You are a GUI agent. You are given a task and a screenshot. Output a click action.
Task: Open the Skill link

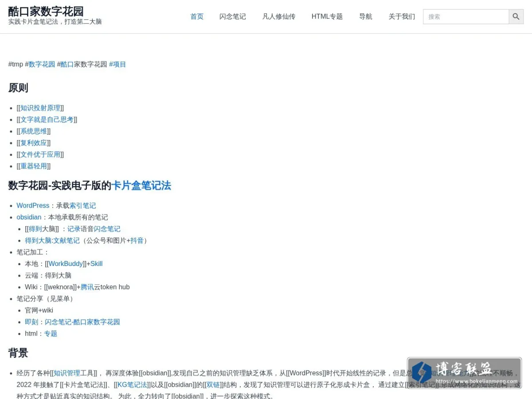coord(96,264)
